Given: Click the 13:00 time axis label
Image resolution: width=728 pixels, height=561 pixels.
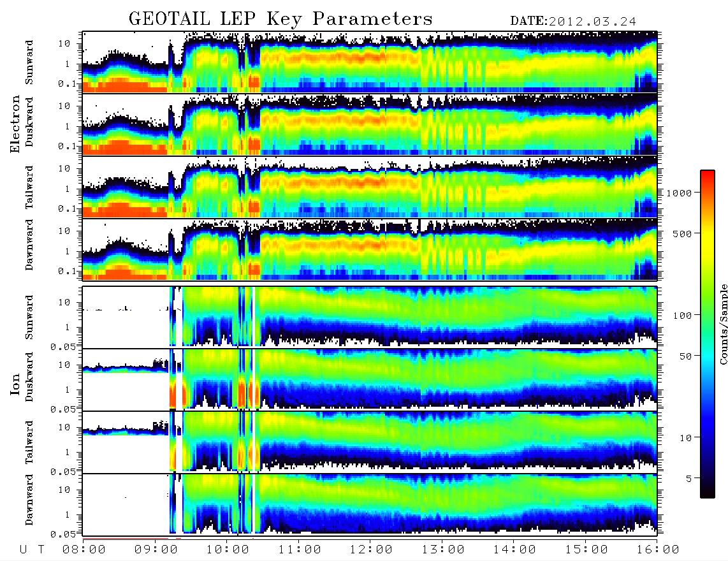Looking at the screenshot, I should pyautogui.click(x=443, y=550).
